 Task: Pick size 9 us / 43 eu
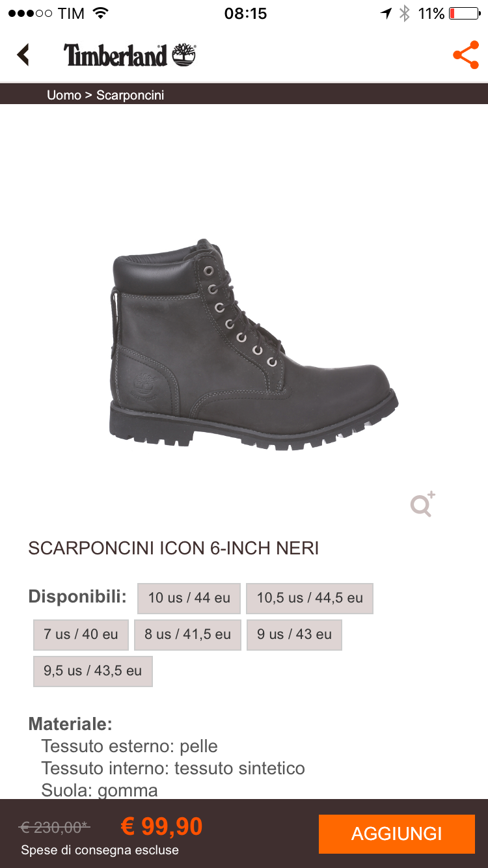tap(294, 634)
